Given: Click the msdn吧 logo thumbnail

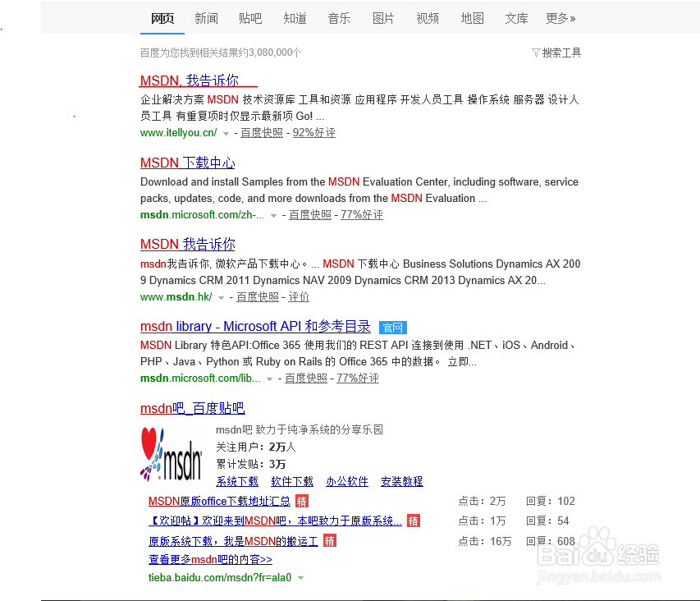Looking at the screenshot, I should click(x=172, y=454).
